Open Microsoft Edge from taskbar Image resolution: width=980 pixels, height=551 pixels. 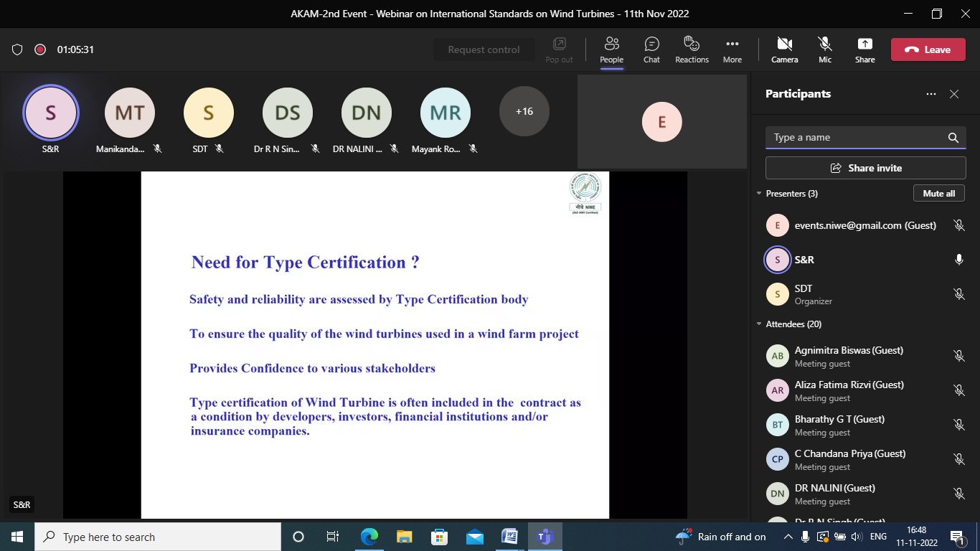pyautogui.click(x=369, y=537)
